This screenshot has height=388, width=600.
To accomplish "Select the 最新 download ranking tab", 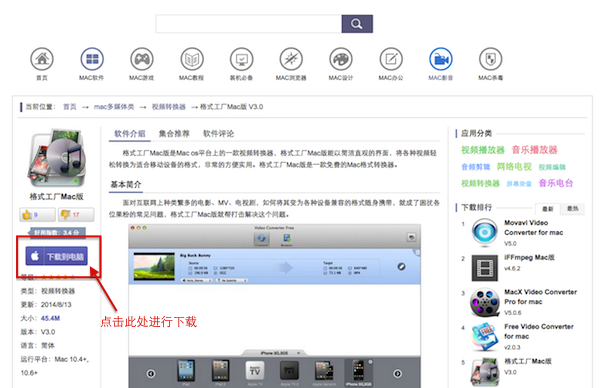I will pyautogui.click(x=548, y=209).
